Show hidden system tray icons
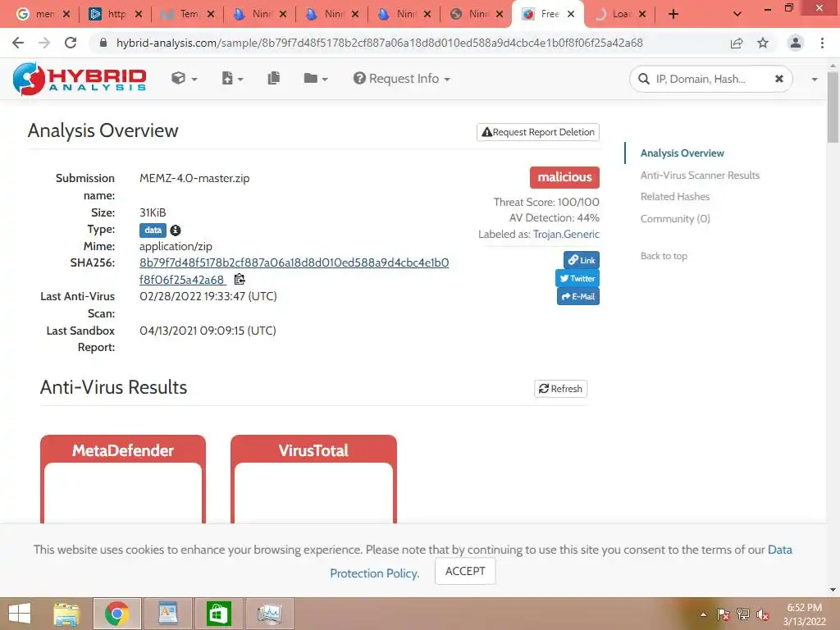 tap(703, 615)
